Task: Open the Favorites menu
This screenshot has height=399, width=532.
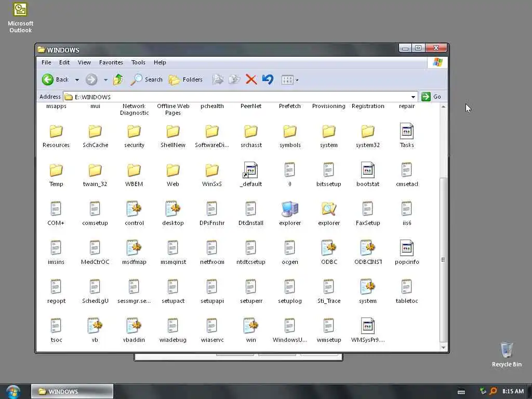Action: point(111,62)
